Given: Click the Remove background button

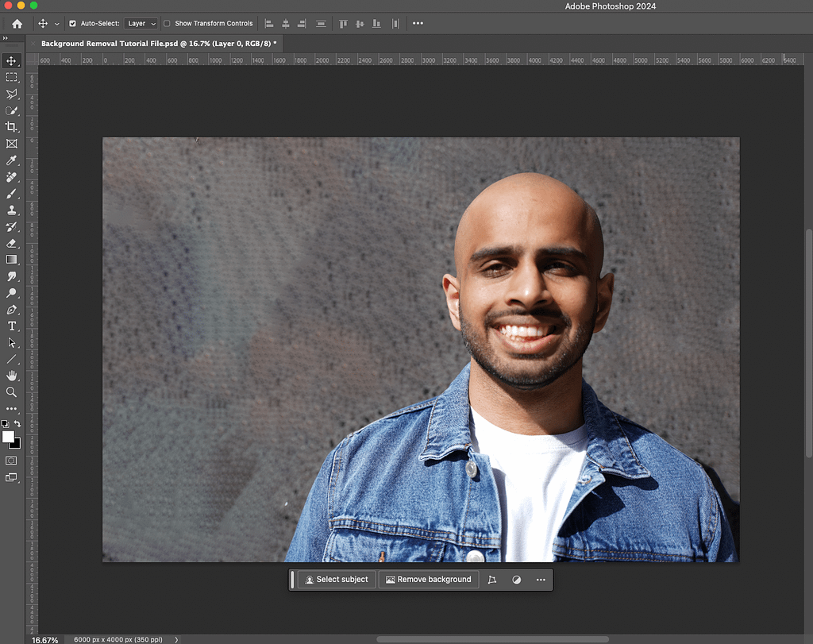Looking at the screenshot, I should (429, 580).
